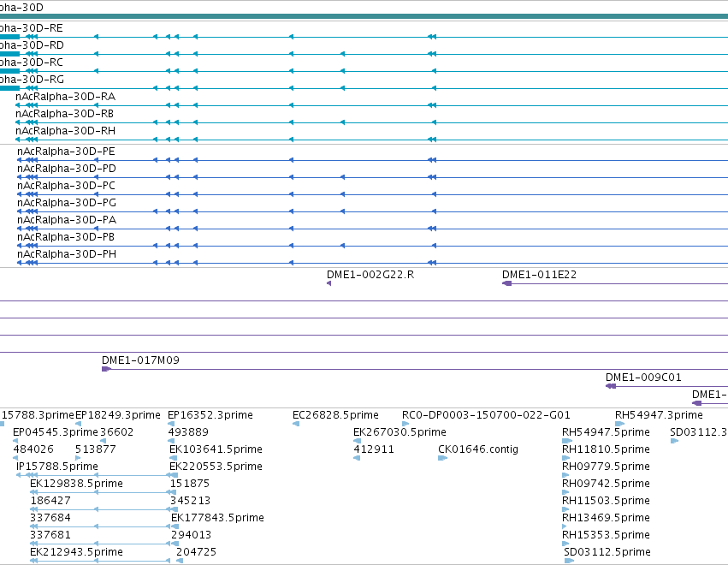Select the CK01646.contig label
This screenshot has height=565, width=728.
(x=478, y=449)
